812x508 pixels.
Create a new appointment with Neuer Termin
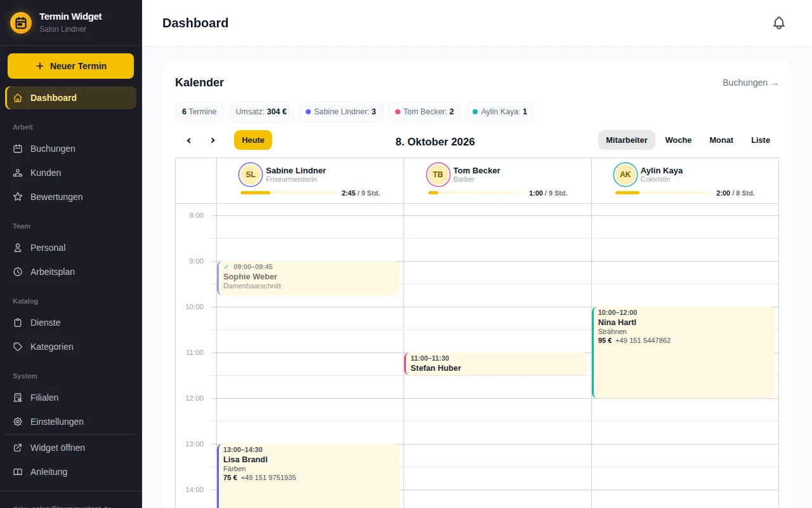[70, 66]
